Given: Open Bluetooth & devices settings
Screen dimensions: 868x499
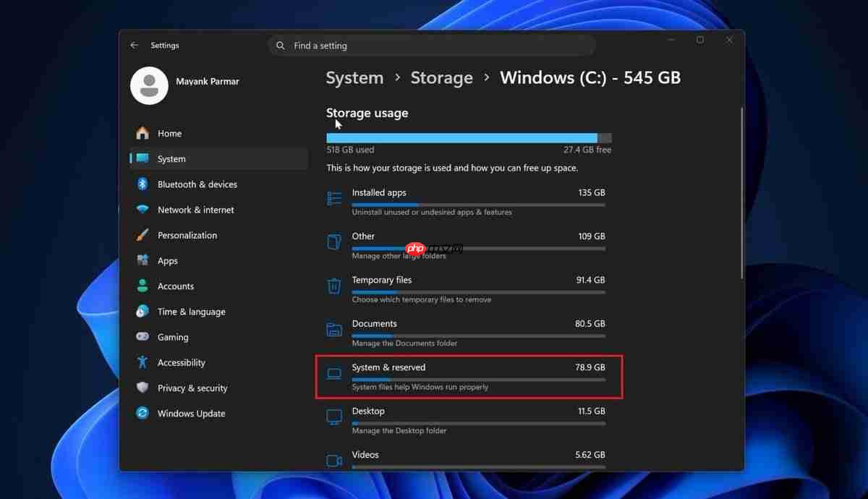Looking at the screenshot, I should pos(218,184).
